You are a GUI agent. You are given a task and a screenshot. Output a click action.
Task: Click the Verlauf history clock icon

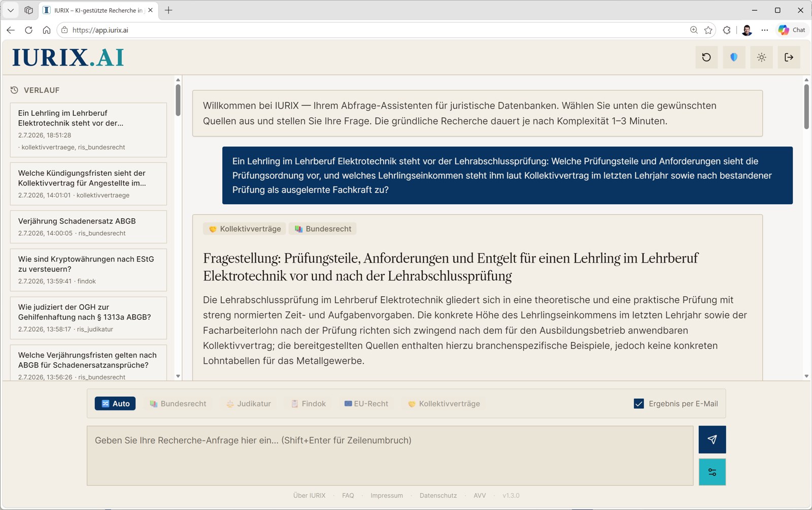tap(14, 90)
